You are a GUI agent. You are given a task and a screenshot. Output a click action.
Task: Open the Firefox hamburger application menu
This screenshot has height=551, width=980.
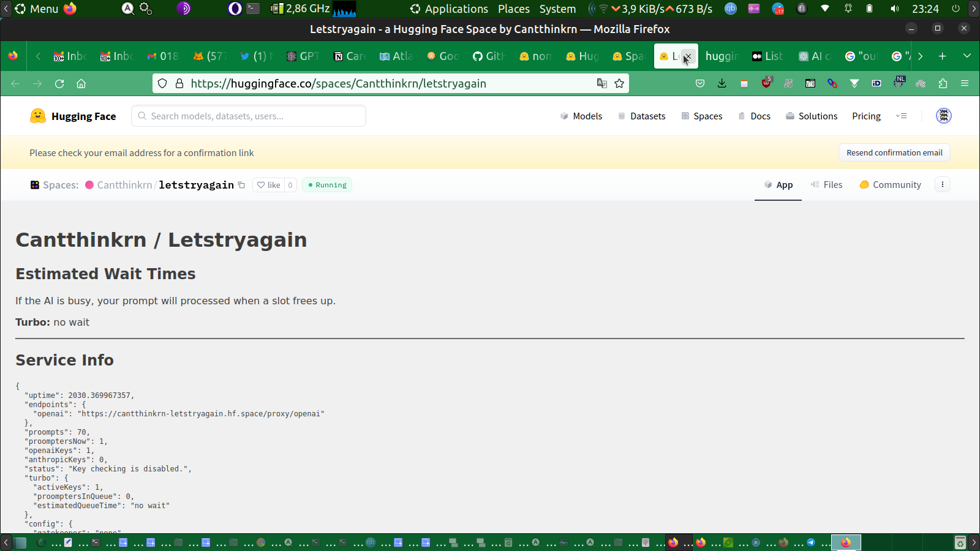pos(965,84)
